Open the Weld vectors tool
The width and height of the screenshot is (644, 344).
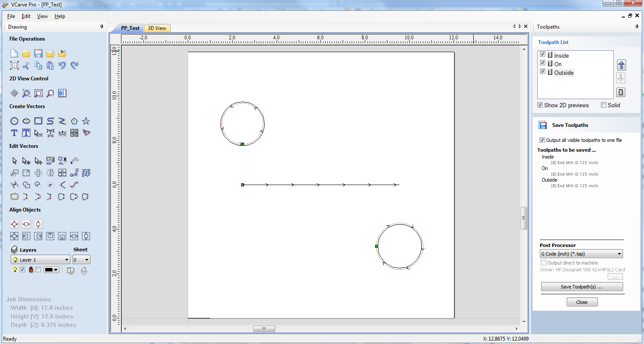[x=26, y=185]
